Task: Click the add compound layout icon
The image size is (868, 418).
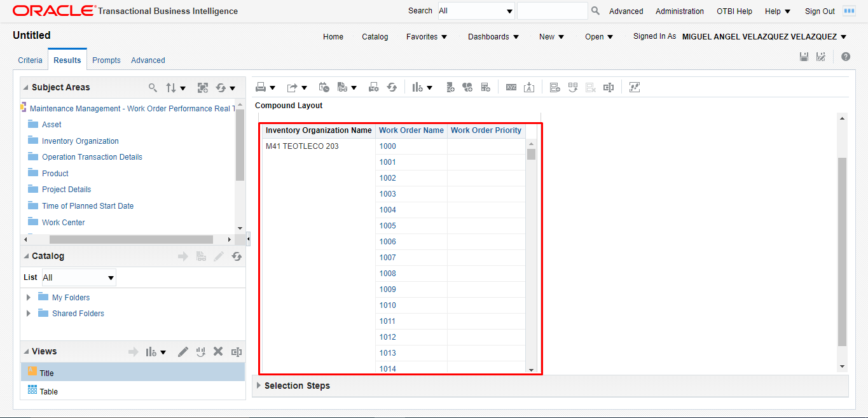Action: (555, 87)
